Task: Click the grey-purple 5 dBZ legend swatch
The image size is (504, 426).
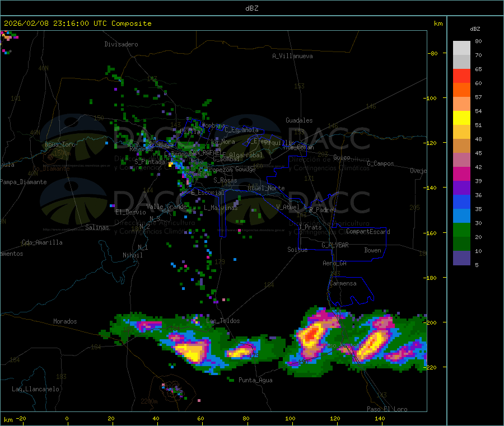Action: tap(461, 258)
